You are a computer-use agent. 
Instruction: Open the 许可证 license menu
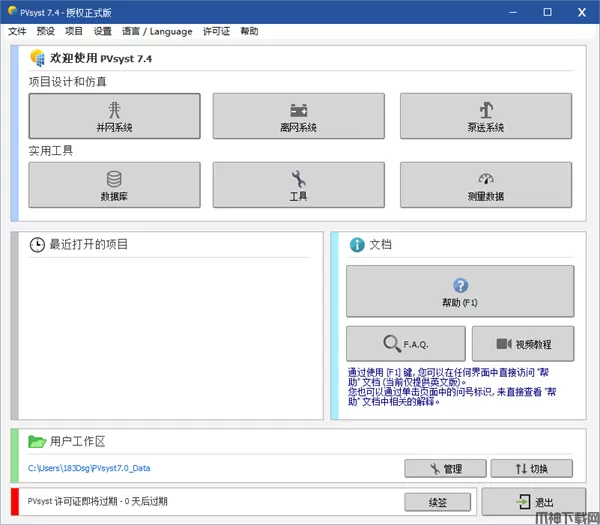click(216, 31)
